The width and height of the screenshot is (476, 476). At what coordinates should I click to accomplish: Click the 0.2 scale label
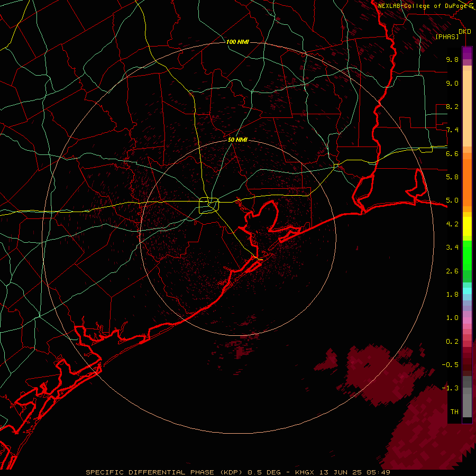pos(452,342)
